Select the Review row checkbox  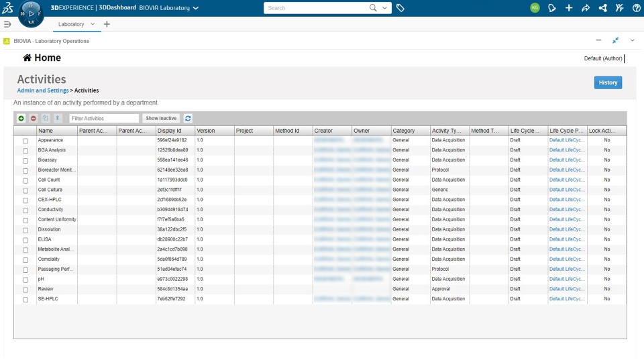(x=25, y=290)
